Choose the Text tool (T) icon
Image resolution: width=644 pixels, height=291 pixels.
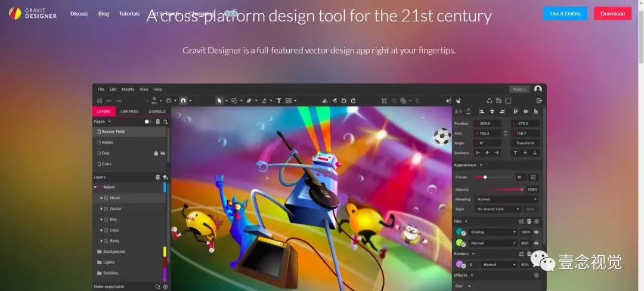click(278, 101)
